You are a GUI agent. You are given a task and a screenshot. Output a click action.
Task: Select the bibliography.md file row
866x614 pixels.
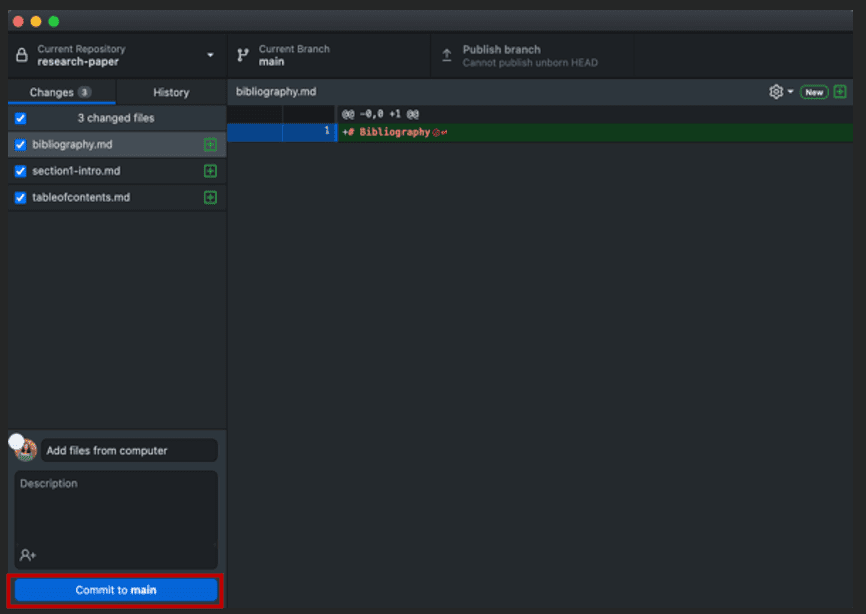point(117,145)
